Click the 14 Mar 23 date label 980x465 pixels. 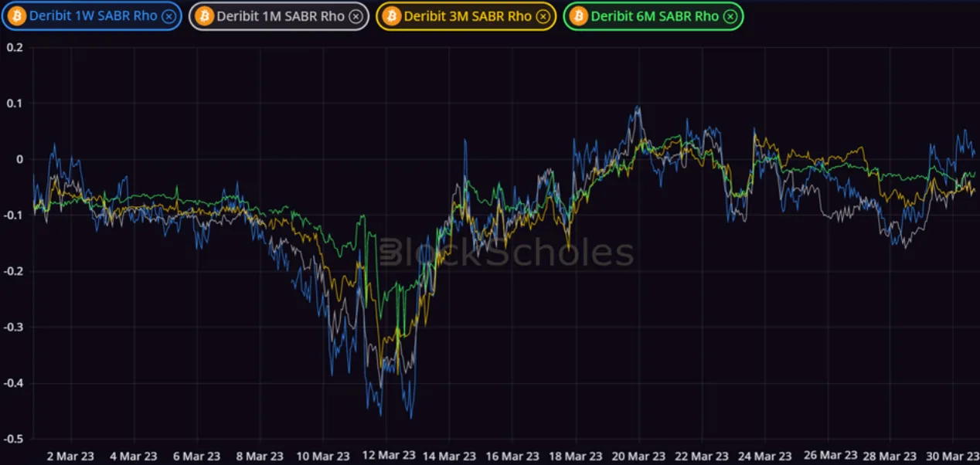(451, 456)
